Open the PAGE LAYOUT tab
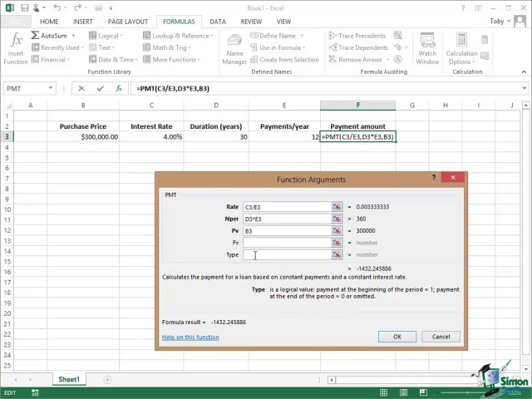Image resolution: width=532 pixels, height=399 pixels. pyautogui.click(x=127, y=22)
